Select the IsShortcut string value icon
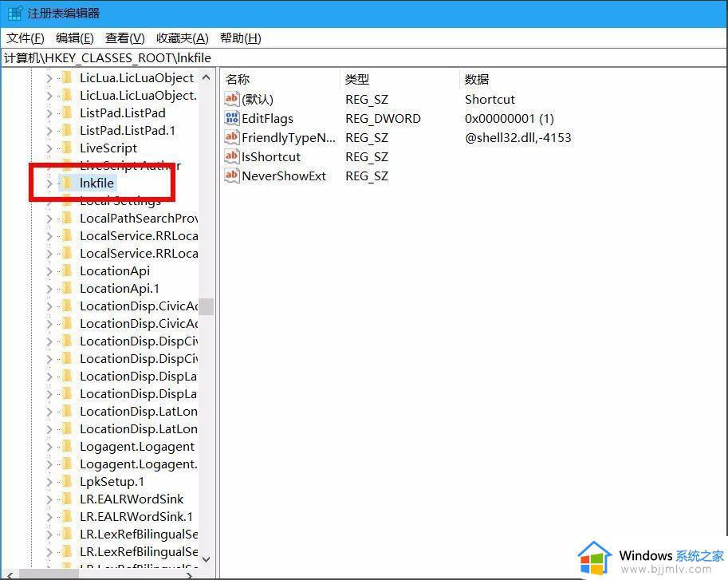Viewport: 728px width, 580px height. pos(232,156)
